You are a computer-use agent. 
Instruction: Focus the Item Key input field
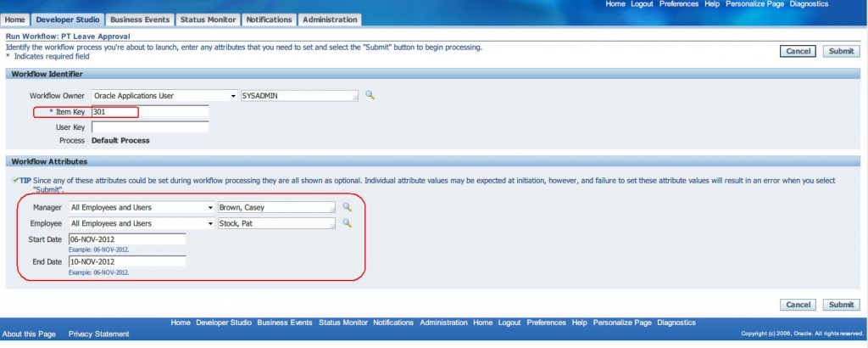pos(150,111)
